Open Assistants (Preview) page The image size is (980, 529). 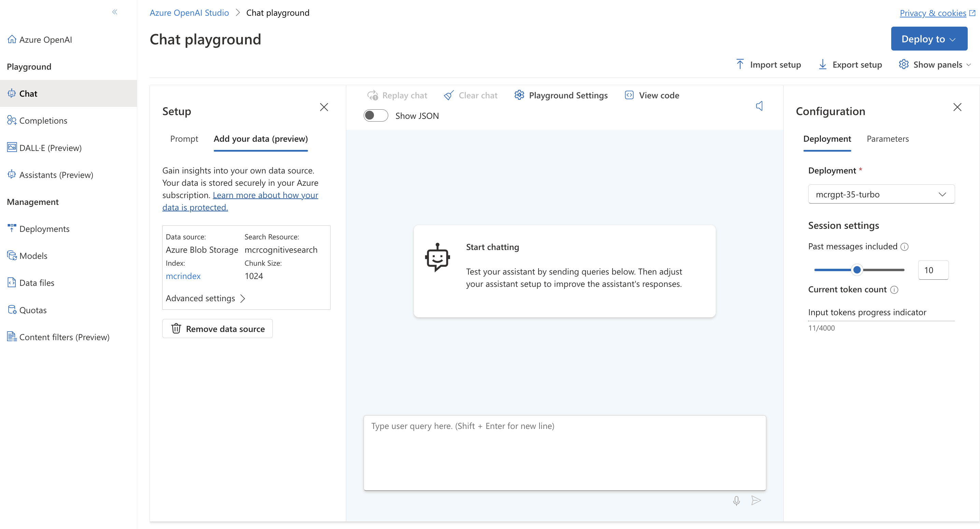click(50, 175)
